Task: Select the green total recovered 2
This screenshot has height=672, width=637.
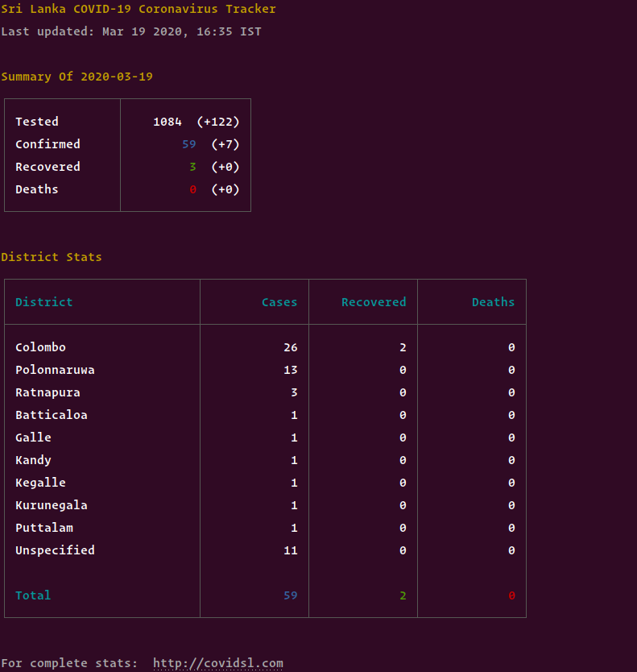Action: pos(403,595)
